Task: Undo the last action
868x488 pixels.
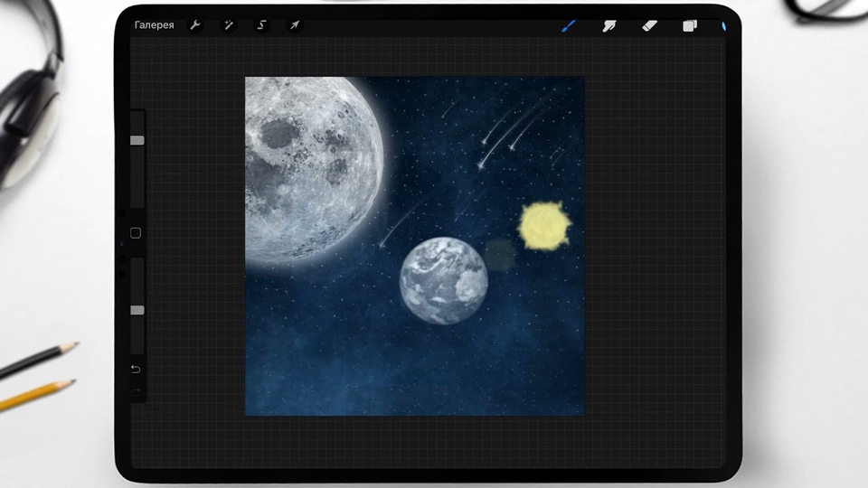Action: tap(136, 369)
